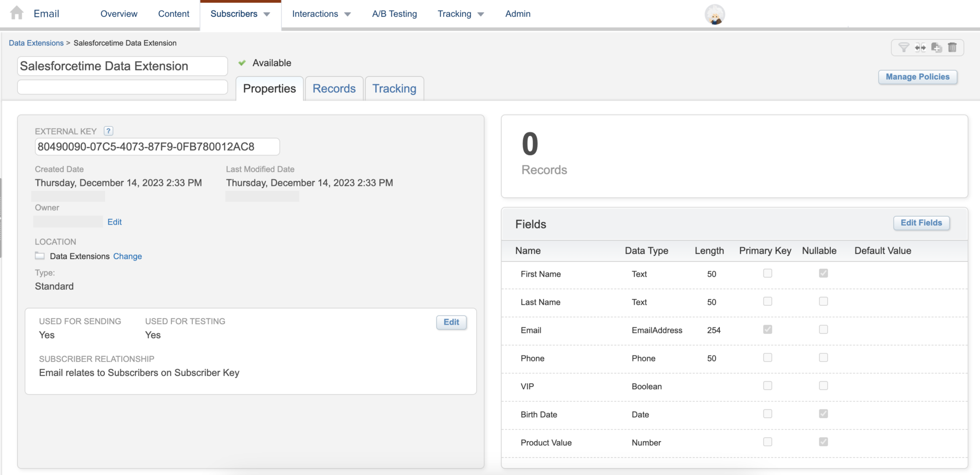Open the filter icon for data extensions
Screen dimensions: 980x475
[x=904, y=47]
